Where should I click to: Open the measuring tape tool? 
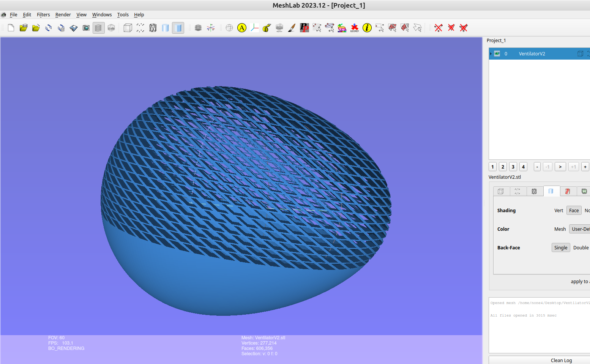pyautogui.click(x=267, y=27)
